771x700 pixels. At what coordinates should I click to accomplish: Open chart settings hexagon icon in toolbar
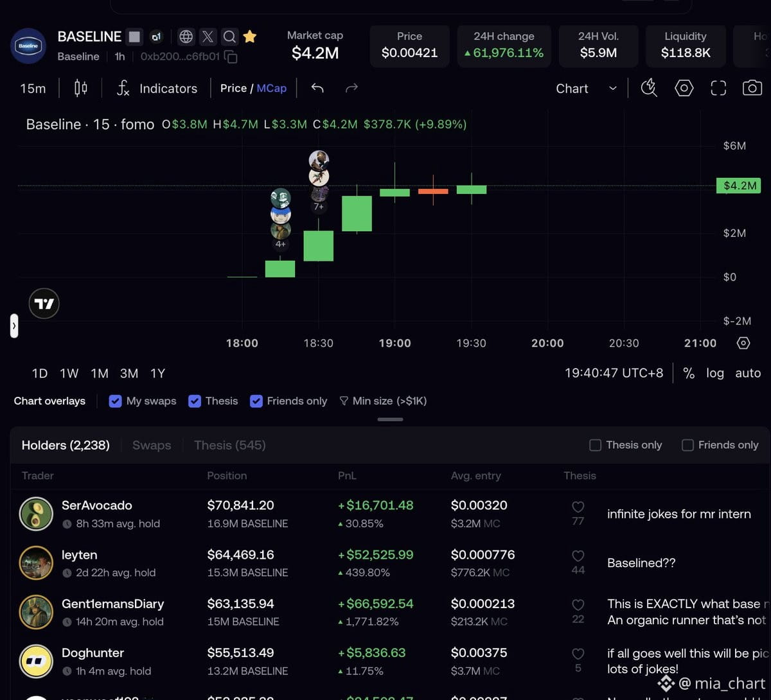point(684,88)
